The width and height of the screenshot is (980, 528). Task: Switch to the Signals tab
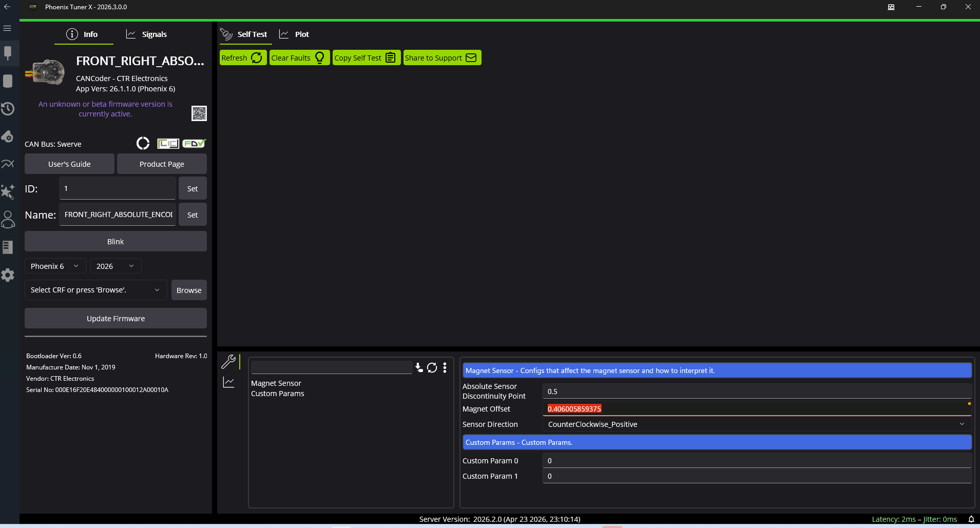(x=147, y=34)
